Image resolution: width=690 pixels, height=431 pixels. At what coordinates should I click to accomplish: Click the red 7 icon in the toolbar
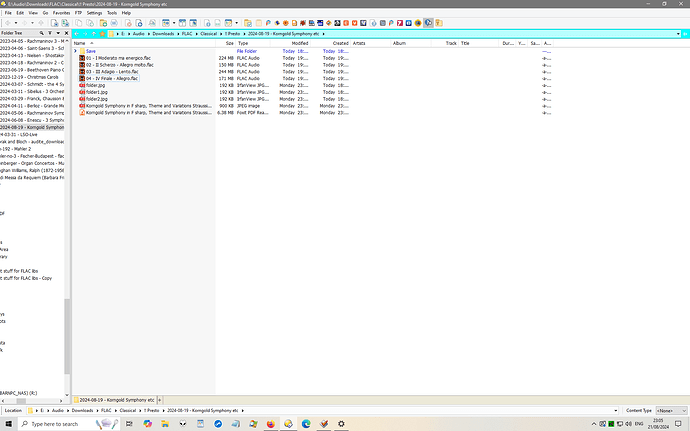coord(400,23)
